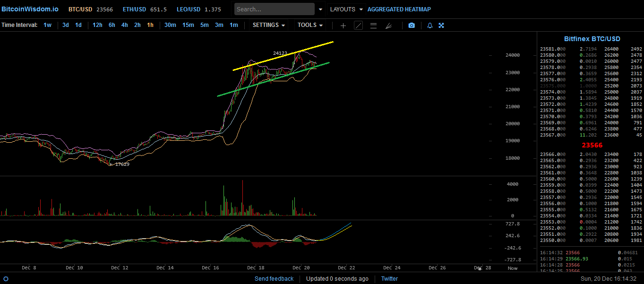This screenshot has width=644, height=284.
Task: Select the trend line drawing tool
Action: coord(358,26)
